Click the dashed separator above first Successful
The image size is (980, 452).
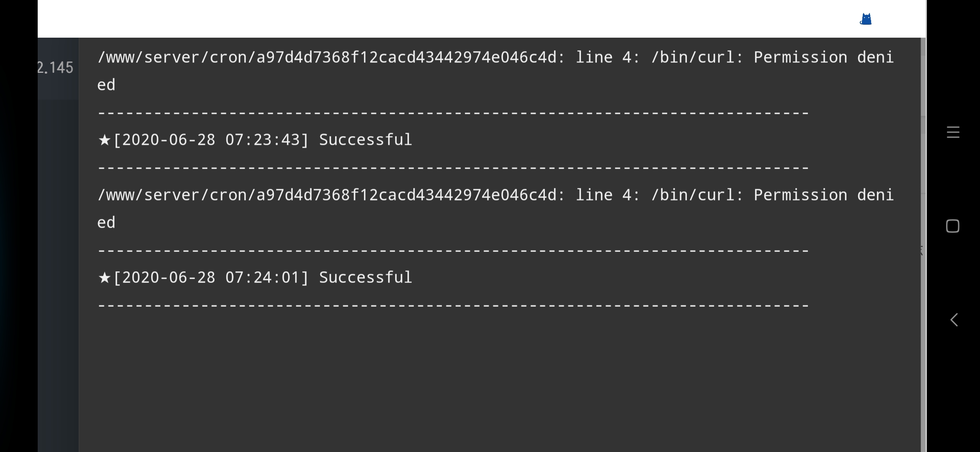pyautogui.click(x=453, y=113)
